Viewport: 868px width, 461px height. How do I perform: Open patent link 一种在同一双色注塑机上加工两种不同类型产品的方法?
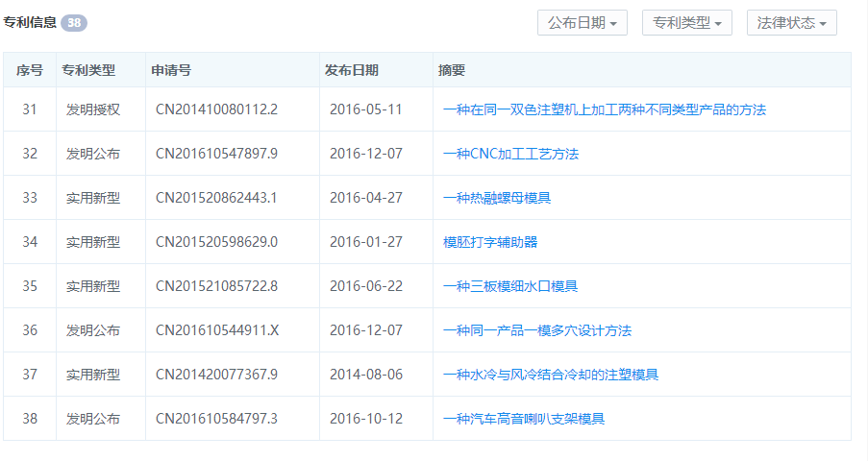coord(604,109)
